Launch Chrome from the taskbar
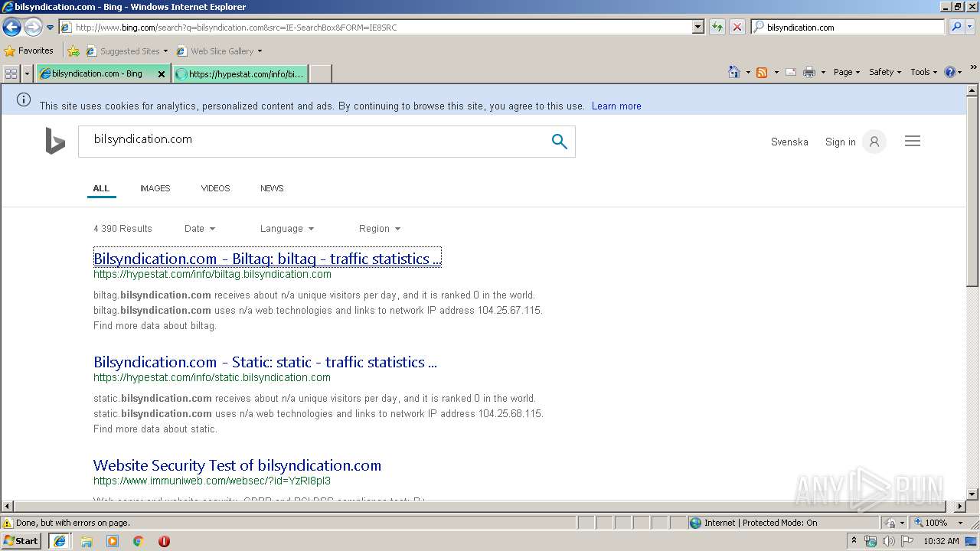This screenshot has height=551, width=980. pos(139,541)
